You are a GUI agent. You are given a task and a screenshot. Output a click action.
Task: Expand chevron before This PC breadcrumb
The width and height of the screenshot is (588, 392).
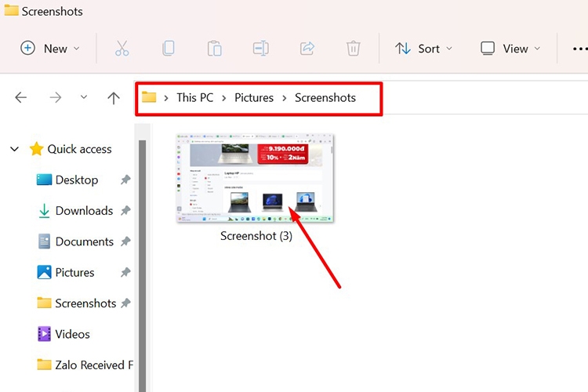click(165, 98)
